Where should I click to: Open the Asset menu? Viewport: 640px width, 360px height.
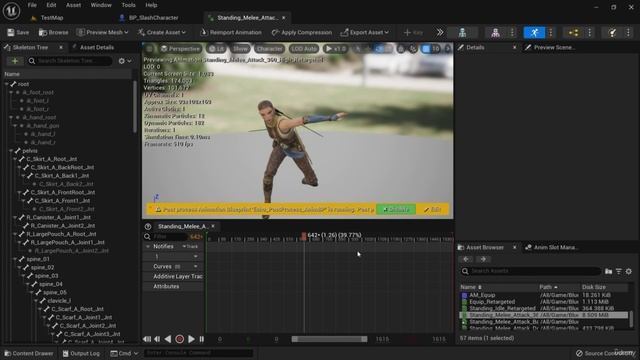[73, 5]
